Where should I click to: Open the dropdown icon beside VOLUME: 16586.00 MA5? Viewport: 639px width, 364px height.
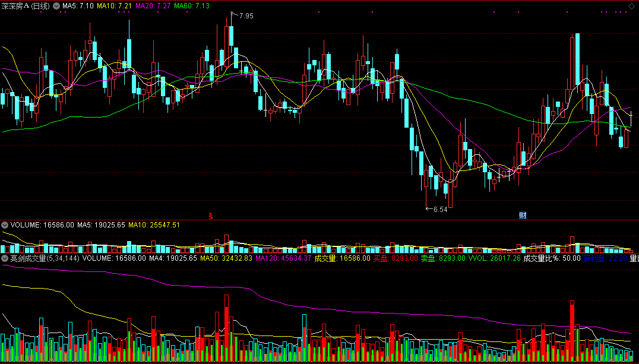pyautogui.click(x=5, y=224)
